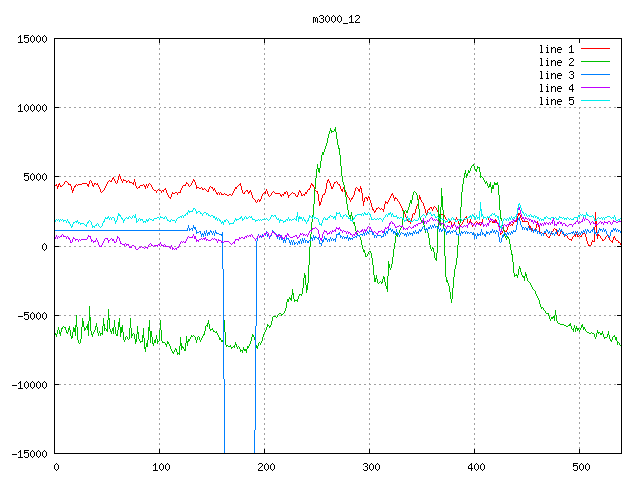Select the 'line 4' legend label
The height and width of the screenshot is (480, 640).
click(x=556, y=88)
